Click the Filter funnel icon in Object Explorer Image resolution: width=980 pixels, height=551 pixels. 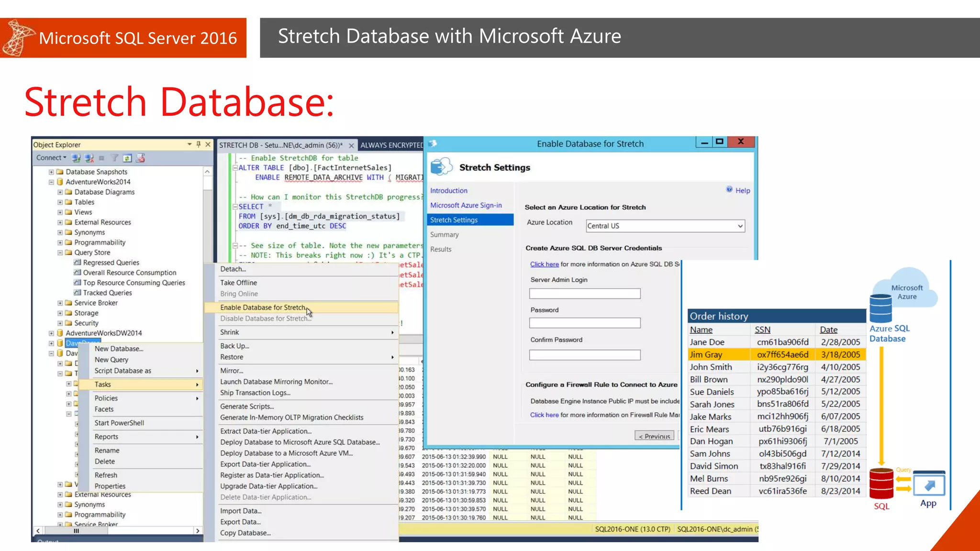click(x=114, y=158)
